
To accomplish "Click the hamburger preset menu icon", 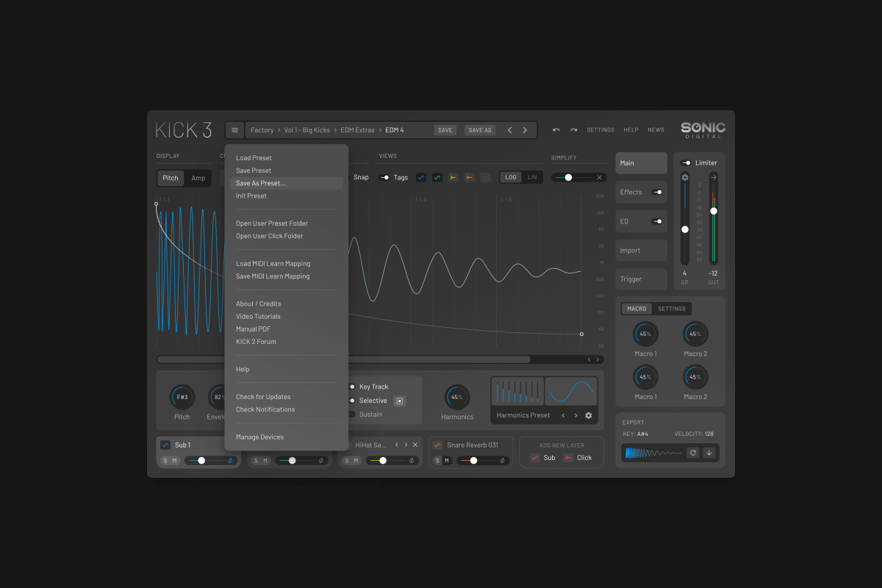I will tap(234, 130).
